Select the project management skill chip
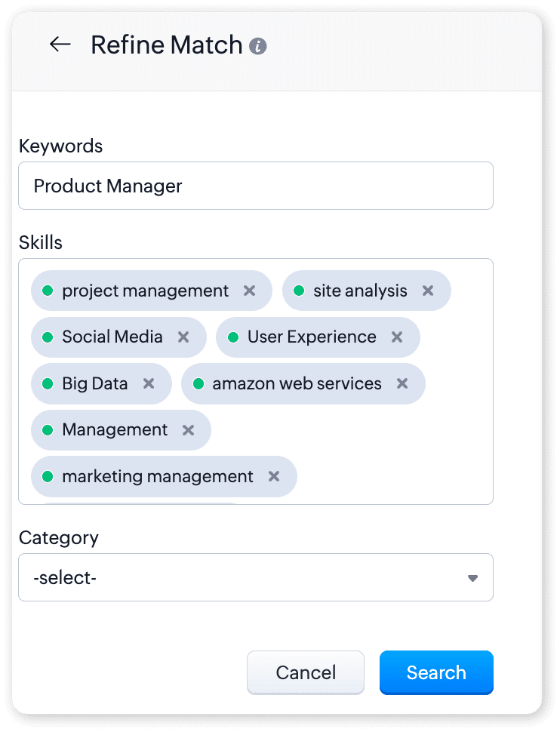 click(145, 291)
